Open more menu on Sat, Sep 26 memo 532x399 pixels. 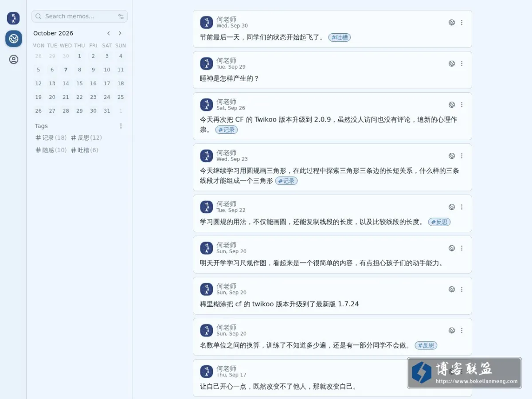click(462, 105)
